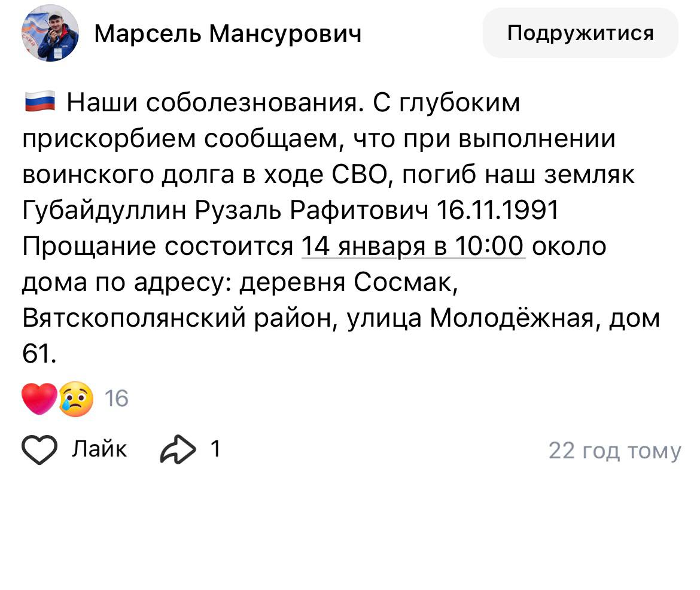Image resolution: width=700 pixels, height=590 pixels.
Task: Click the birth date 16.11.1991
Action: [x=498, y=211]
